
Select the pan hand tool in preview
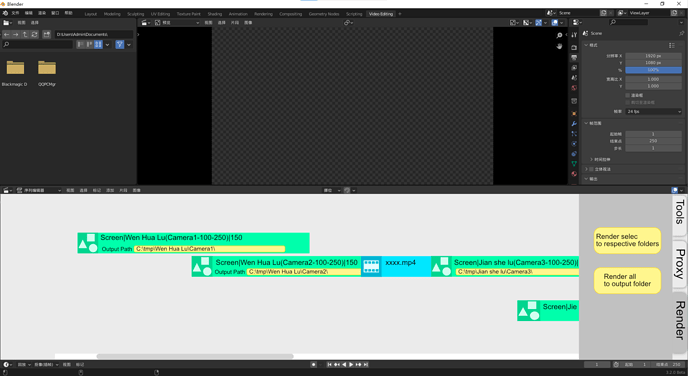pyautogui.click(x=559, y=46)
